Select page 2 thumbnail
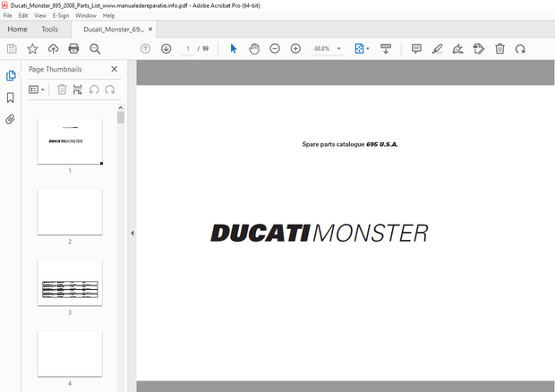This screenshot has width=555, height=392. click(70, 212)
